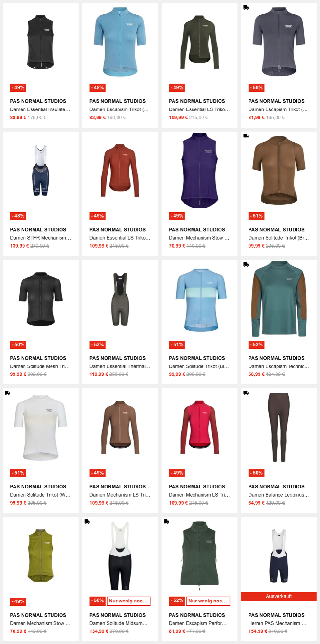Open Damen Balance Leggings product link
Image resolution: width=320 pixels, height=644 pixels.
[278, 495]
